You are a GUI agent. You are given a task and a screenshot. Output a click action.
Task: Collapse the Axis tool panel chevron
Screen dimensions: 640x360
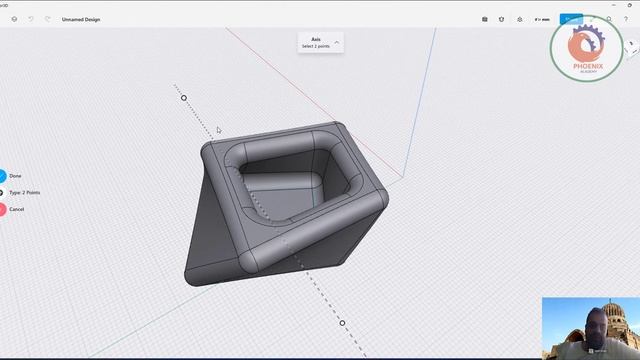337,42
